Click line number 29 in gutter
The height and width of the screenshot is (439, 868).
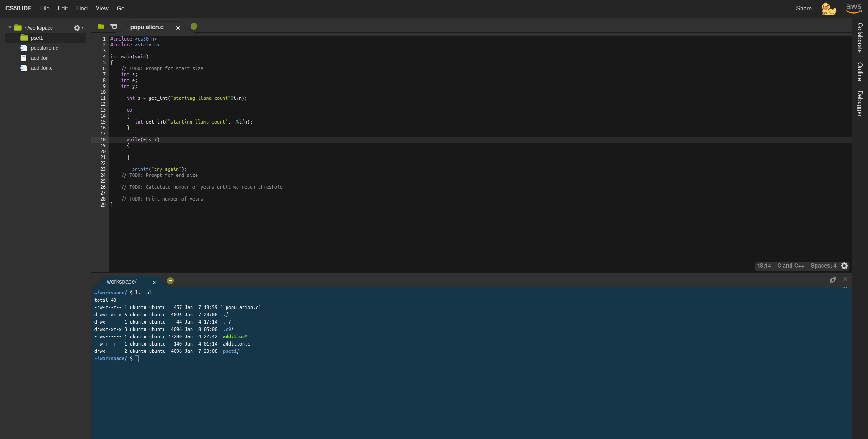coord(103,205)
